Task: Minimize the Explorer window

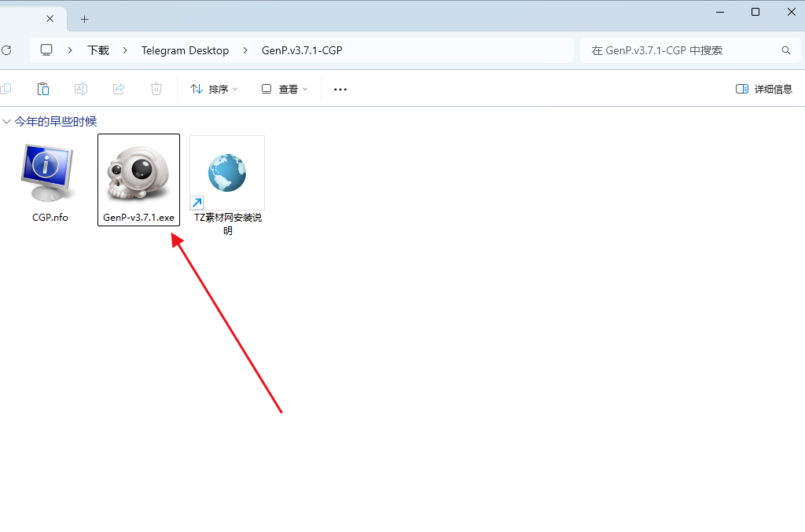Action: 720,12
